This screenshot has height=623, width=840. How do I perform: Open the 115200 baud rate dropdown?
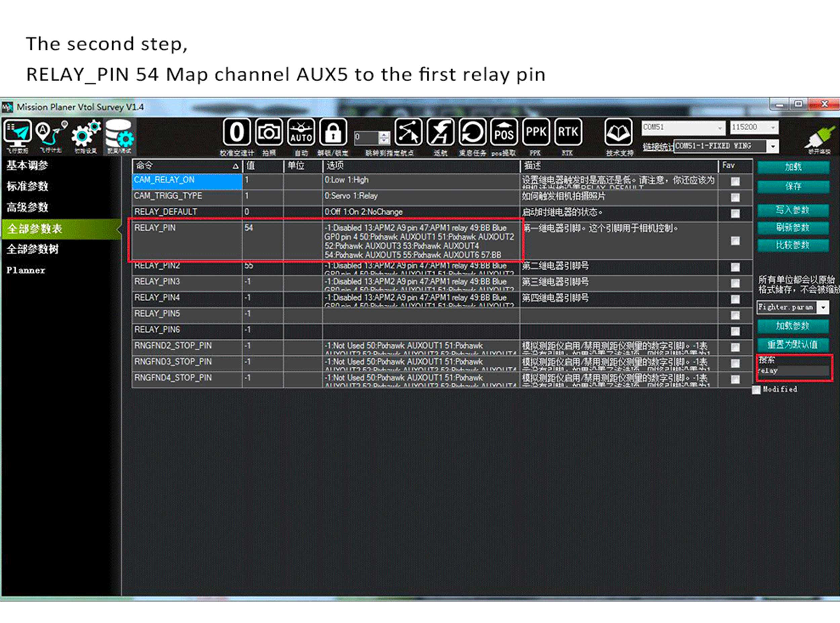click(772, 128)
